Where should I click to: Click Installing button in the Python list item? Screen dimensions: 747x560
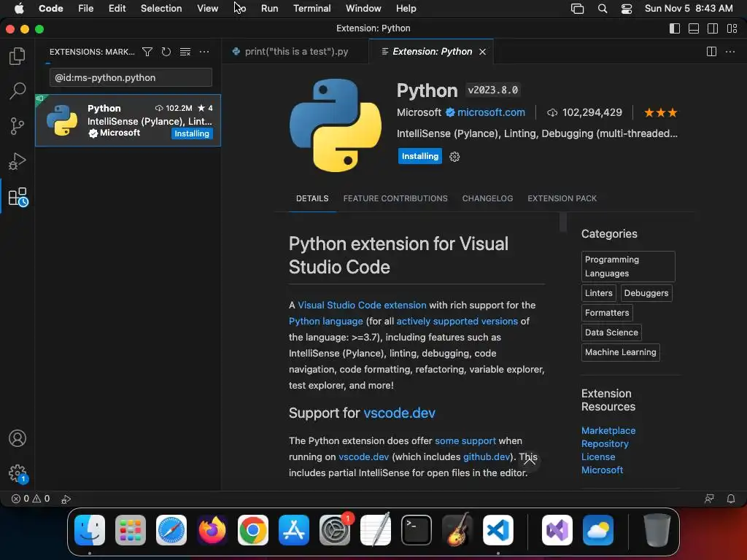coord(192,134)
